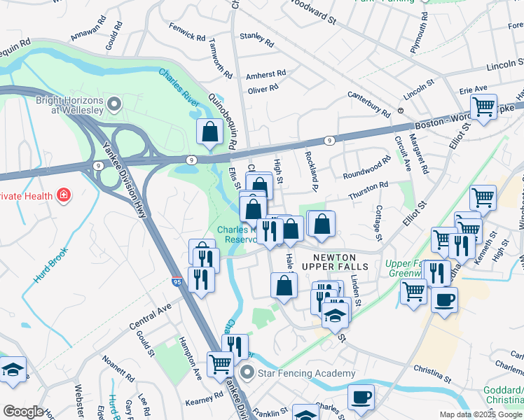Click the Map data ©2025 Google text
Viewport: 524px width, 420px height.
tap(481, 414)
